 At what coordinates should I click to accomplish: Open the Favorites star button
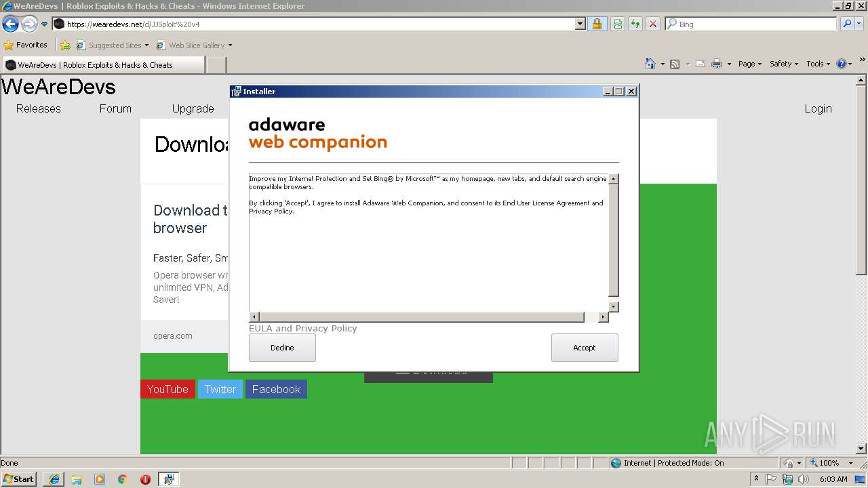point(26,45)
